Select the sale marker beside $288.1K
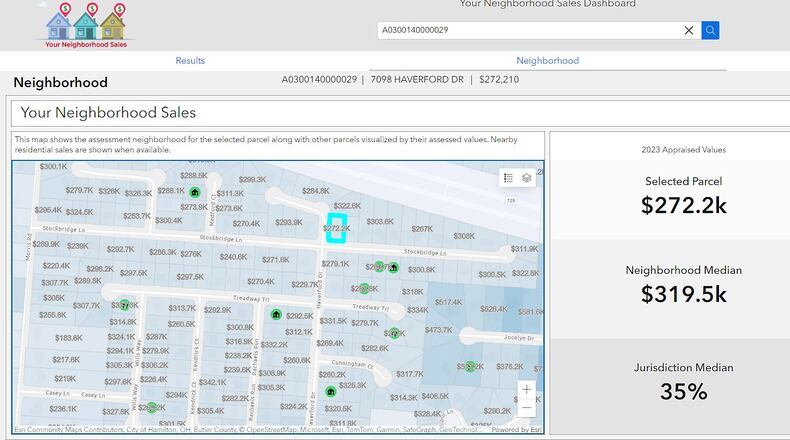This screenshot has height=440, width=790. pos(195,192)
